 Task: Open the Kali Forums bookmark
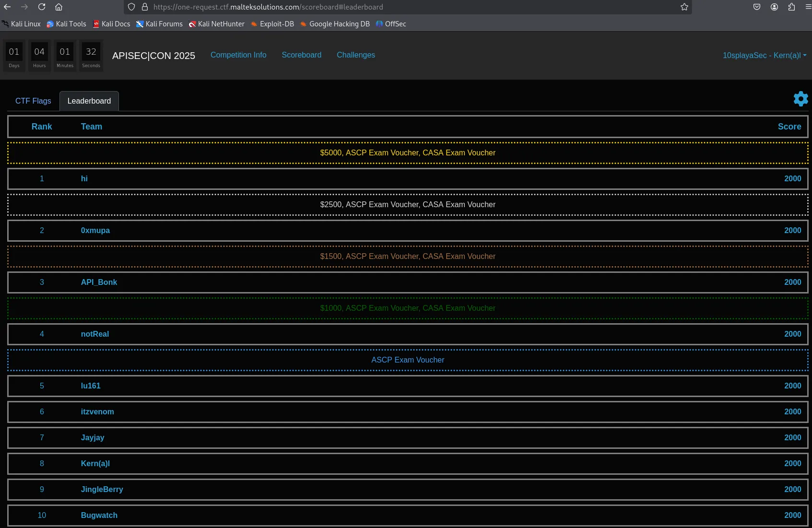tap(159, 24)
